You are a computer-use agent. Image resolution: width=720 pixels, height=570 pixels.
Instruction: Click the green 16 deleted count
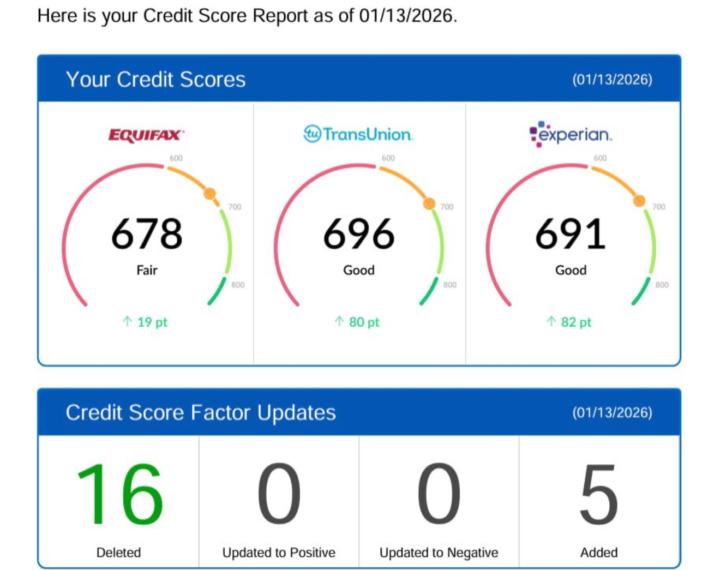[119, 494]
